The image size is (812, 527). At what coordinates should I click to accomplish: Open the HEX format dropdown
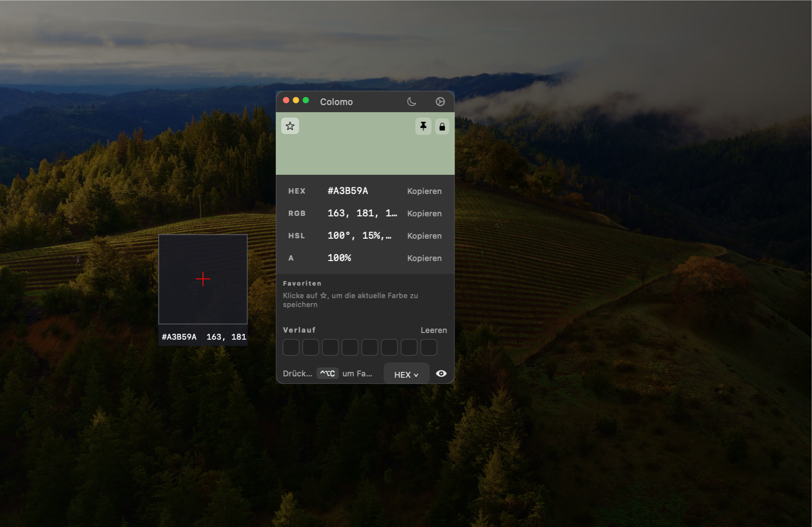[x=406, y=375]
